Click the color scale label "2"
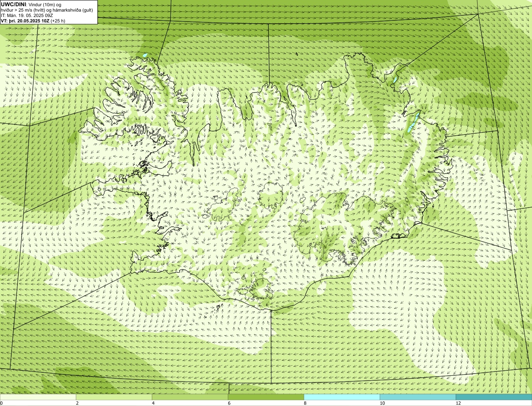Viewport: 532px width, 406px height. pyautogui.click(x=77, y=403)
